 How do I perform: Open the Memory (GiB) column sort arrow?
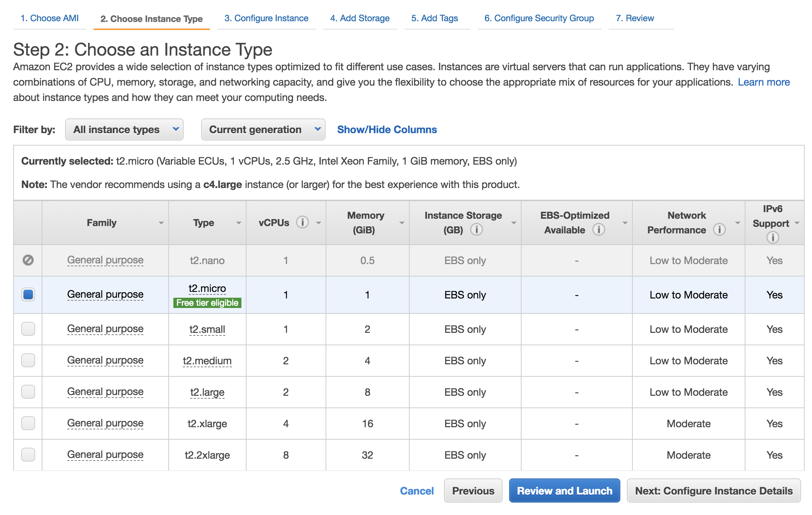pos(402,223)
